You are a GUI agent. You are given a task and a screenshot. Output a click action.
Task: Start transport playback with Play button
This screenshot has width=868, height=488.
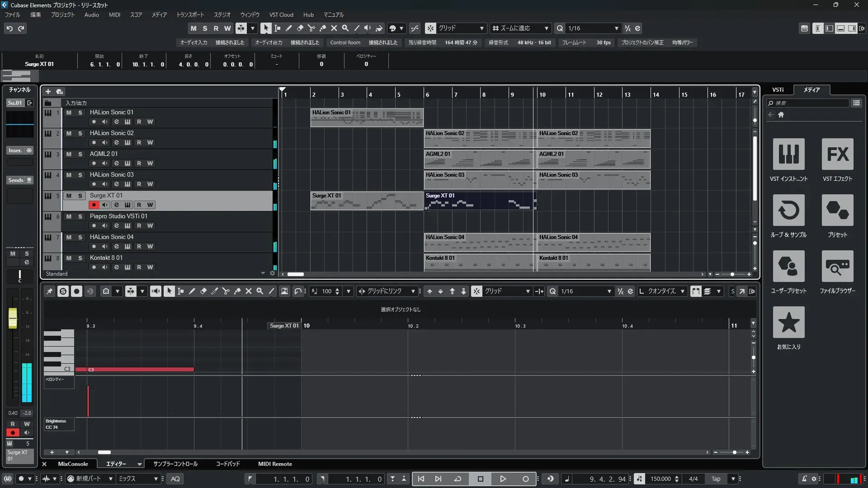[503, 479]
